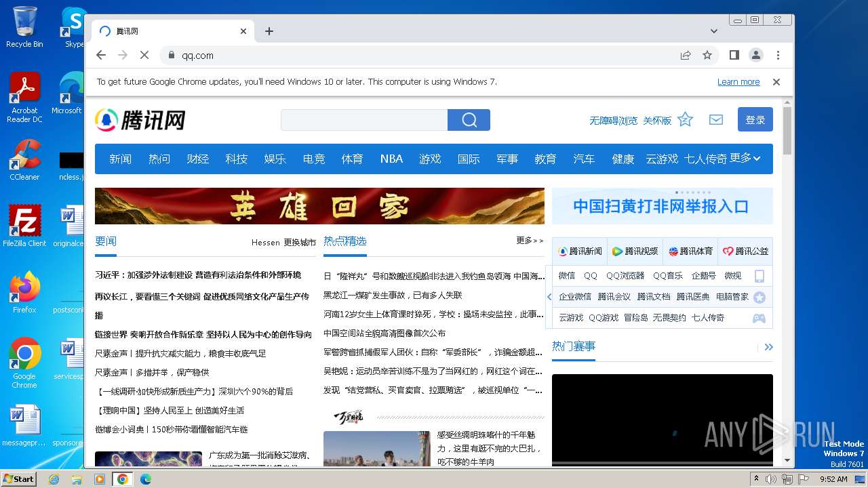Expand 更多>> next to 热点精选
Image resolution: width=868 pixels, height=488 pixels.
(x=530, y=241)
